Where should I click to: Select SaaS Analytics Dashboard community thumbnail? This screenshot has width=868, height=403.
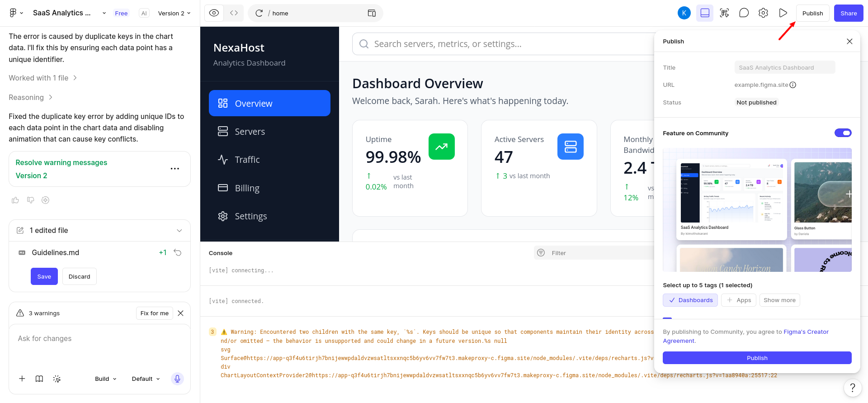point(731,199)
